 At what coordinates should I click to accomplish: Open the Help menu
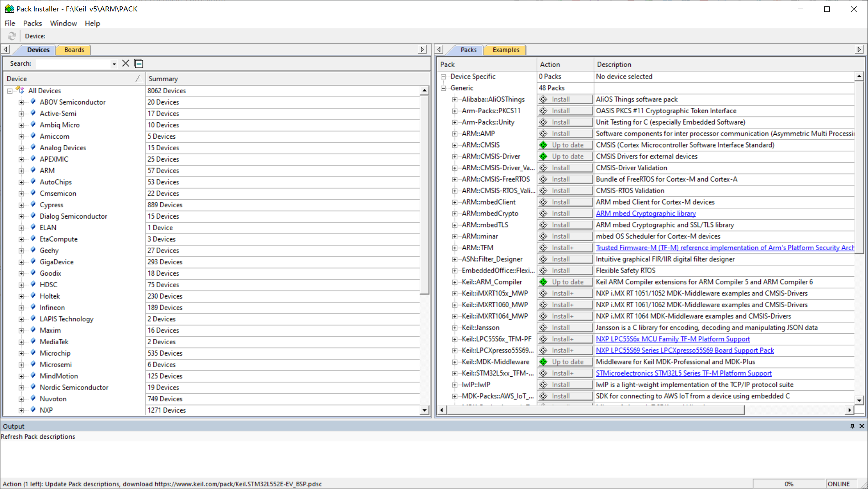pyautogui.click(x=92, y=23)
